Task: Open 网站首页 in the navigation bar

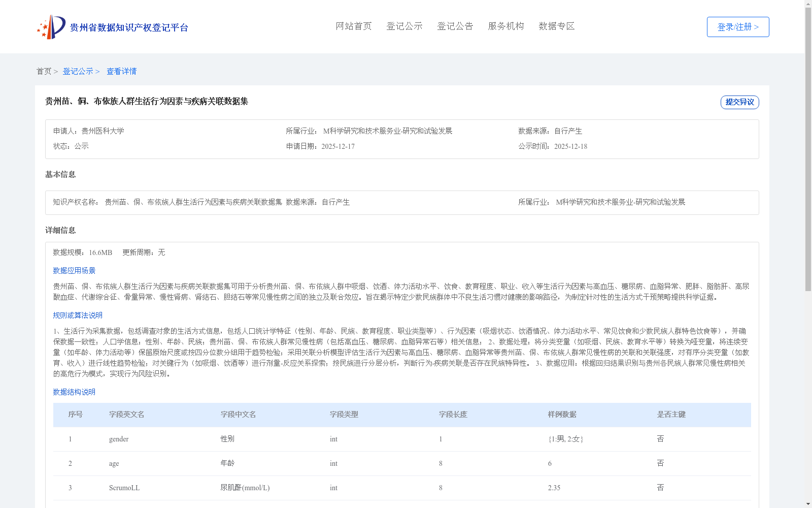Action: 354,26
